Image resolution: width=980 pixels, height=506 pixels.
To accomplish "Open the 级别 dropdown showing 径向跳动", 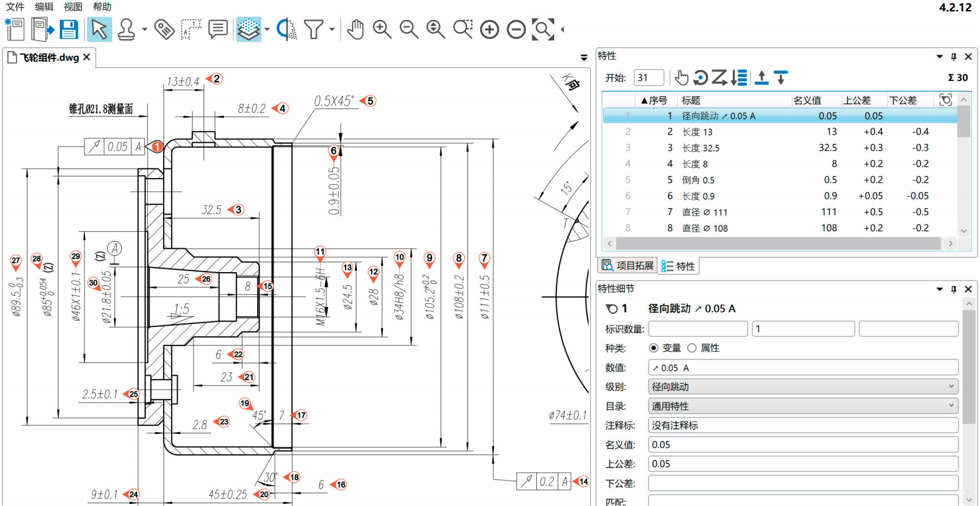I will 803,387.
